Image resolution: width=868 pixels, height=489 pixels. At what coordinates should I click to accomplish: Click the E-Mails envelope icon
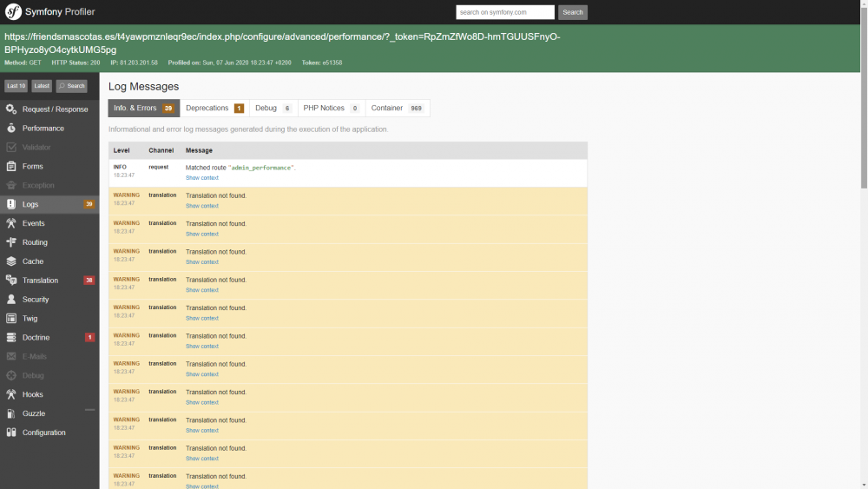[x=11, y=356]
